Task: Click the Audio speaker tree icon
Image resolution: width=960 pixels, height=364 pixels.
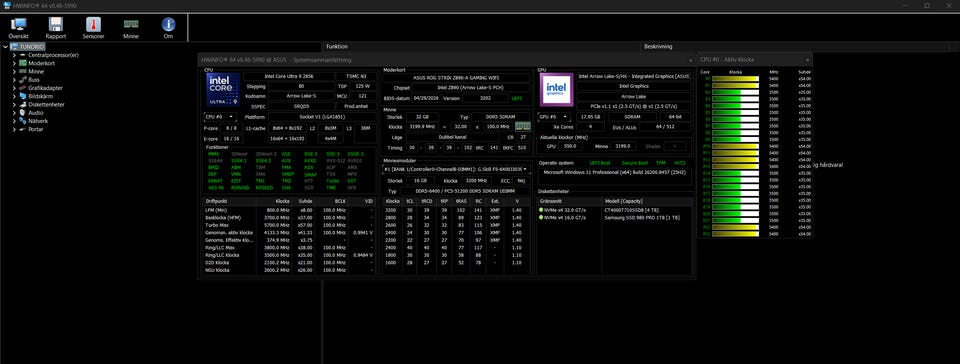Action: (23, 113)
